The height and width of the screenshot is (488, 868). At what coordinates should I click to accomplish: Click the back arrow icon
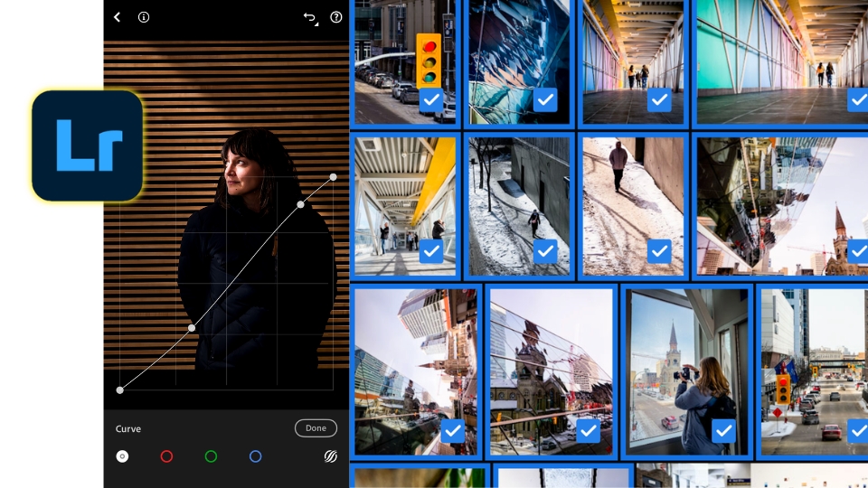(117, 17)
